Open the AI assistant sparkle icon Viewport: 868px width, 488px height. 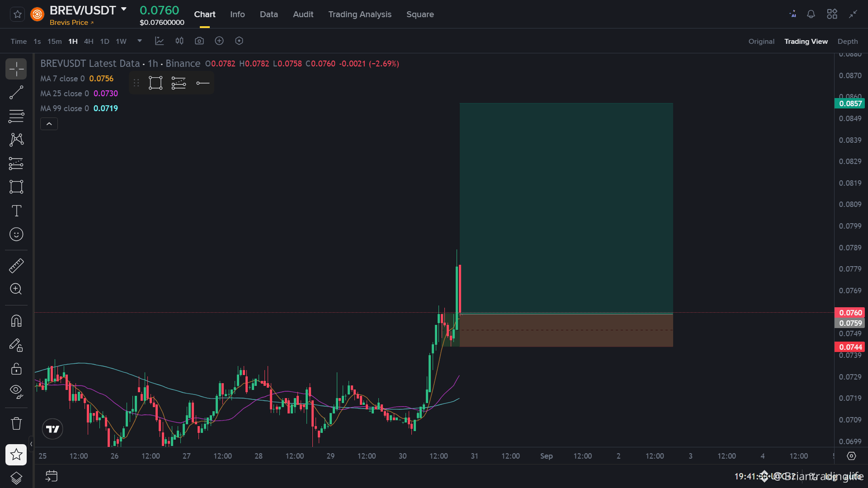coord(793,14)
